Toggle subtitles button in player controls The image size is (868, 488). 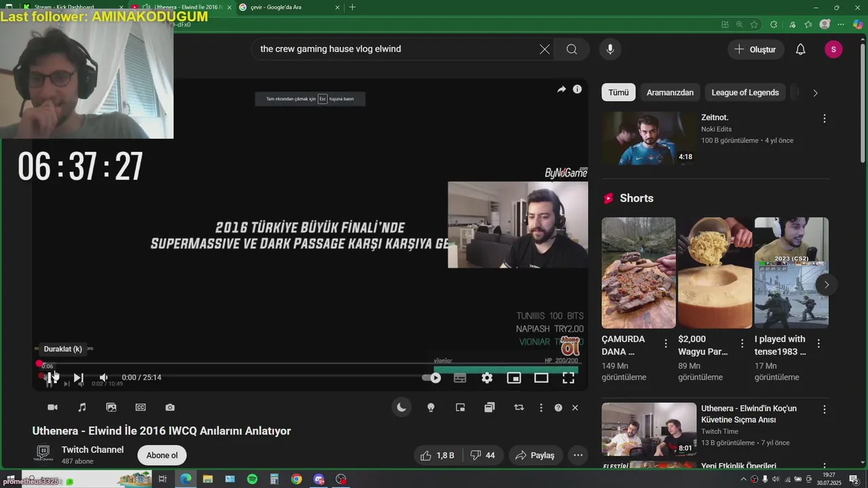460,378
